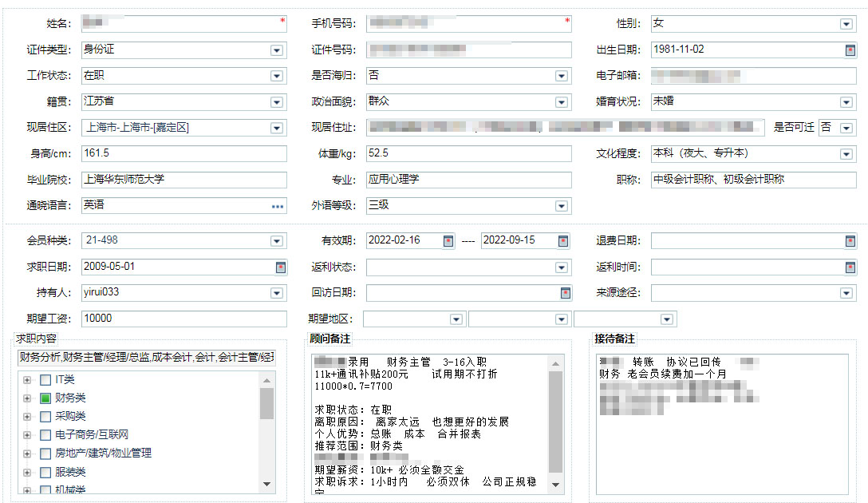The width and height of the screenshot is (868, 503).
Task: Click the 职称 input field
Action: pos(753,180)
